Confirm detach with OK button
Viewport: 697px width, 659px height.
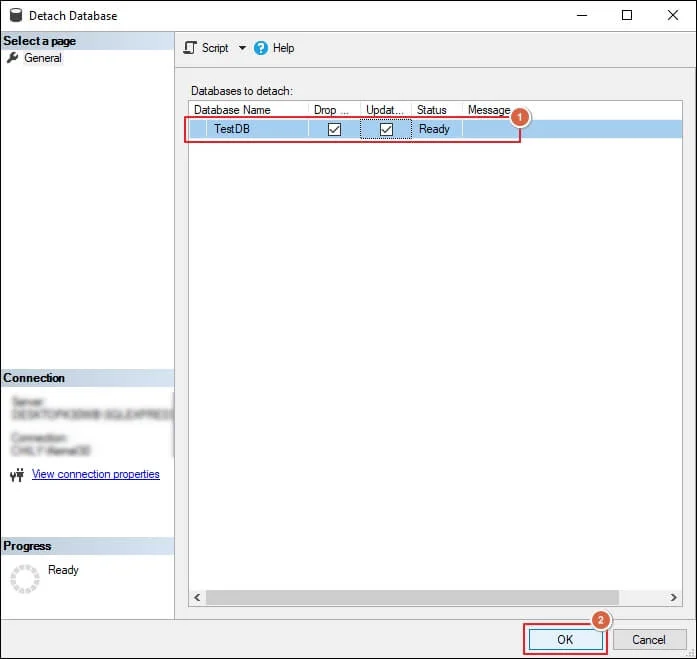click(x=565, y=639)
